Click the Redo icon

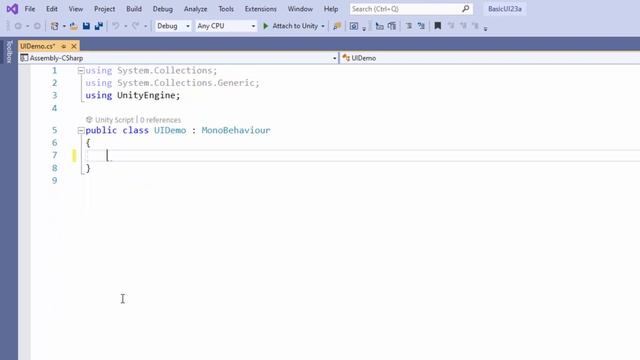[136, 26]
